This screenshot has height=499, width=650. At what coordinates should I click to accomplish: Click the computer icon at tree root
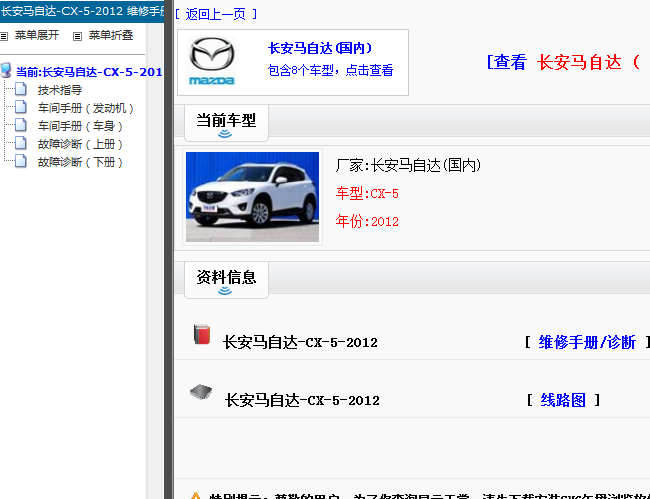coord(5,70)
